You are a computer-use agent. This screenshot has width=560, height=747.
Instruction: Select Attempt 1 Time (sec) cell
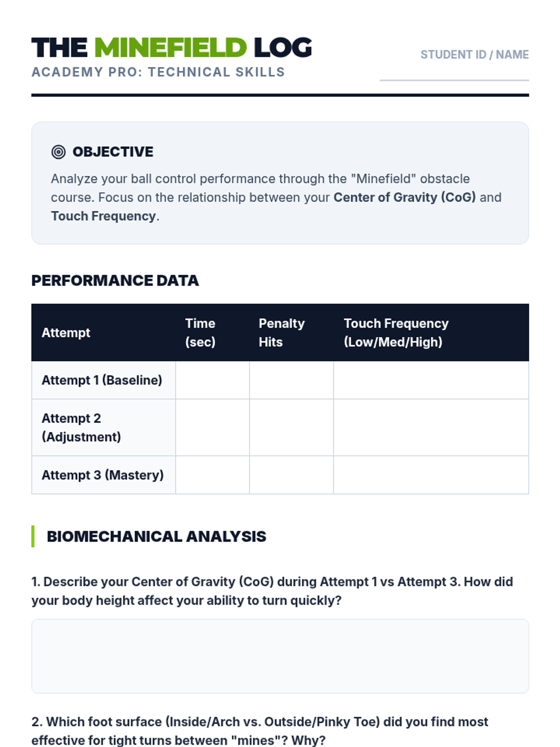[x=212, y=380]
